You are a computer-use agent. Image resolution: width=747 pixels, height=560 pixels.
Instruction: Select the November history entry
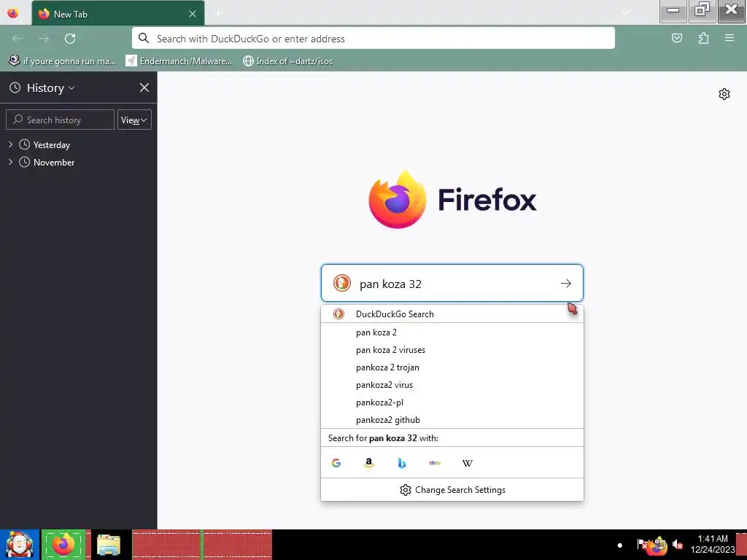pos(54,163)
